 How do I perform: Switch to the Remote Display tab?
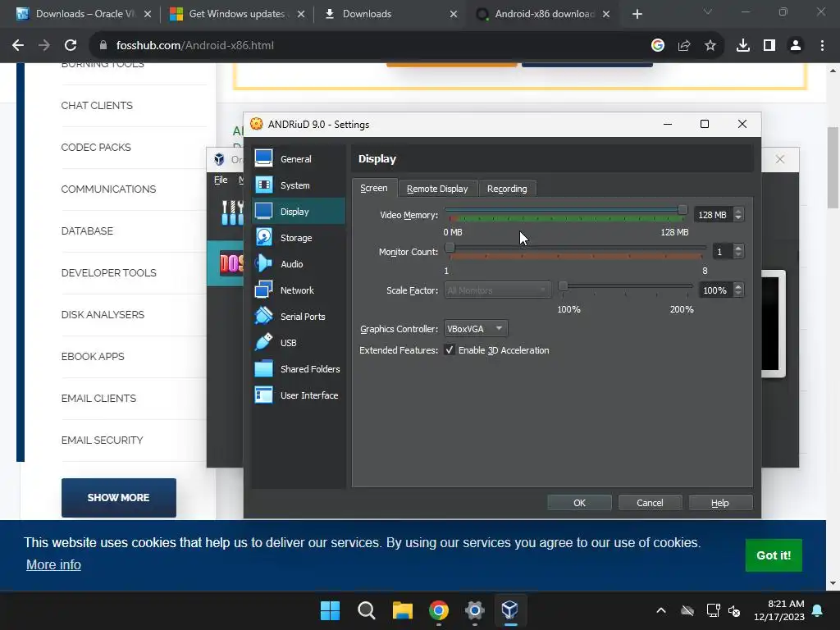437,189
